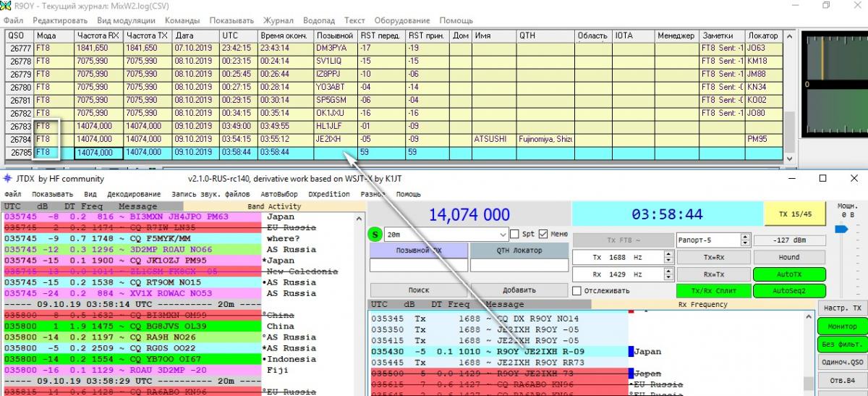Click the Tx=Rx button
868x396 pixels.
tap(712, 257)
